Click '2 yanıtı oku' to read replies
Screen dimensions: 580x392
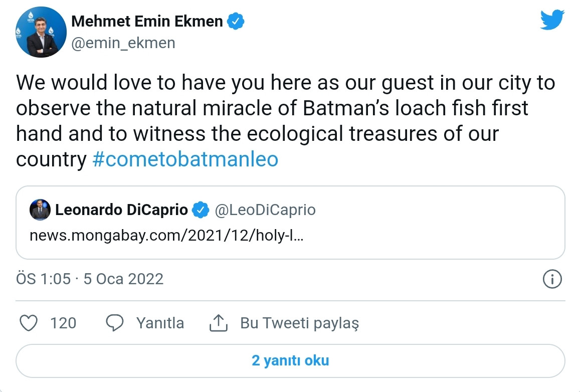pyautogui.click(x=290, y=360)
